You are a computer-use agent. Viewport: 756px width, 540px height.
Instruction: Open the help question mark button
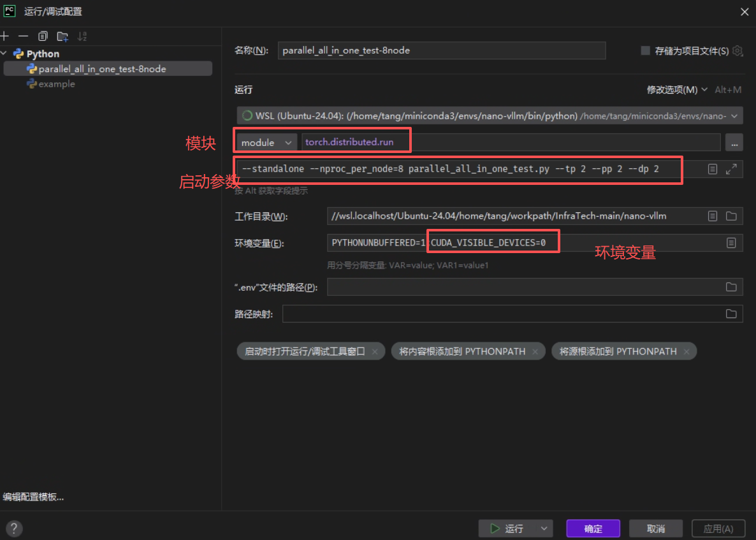click(x=14, y=529)
